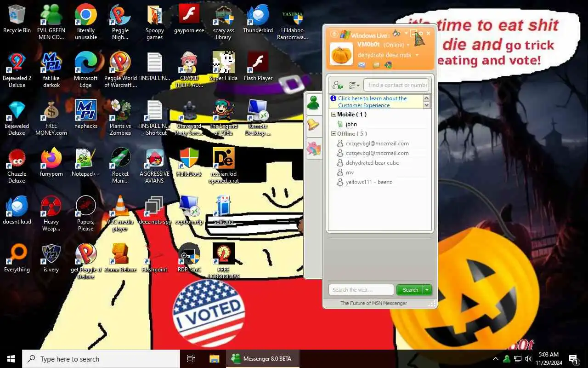Screen dimensions: 588x368
Task: Select the FREE MONEY.com icon
Action: pyautogui.click(x=51, y=118)
